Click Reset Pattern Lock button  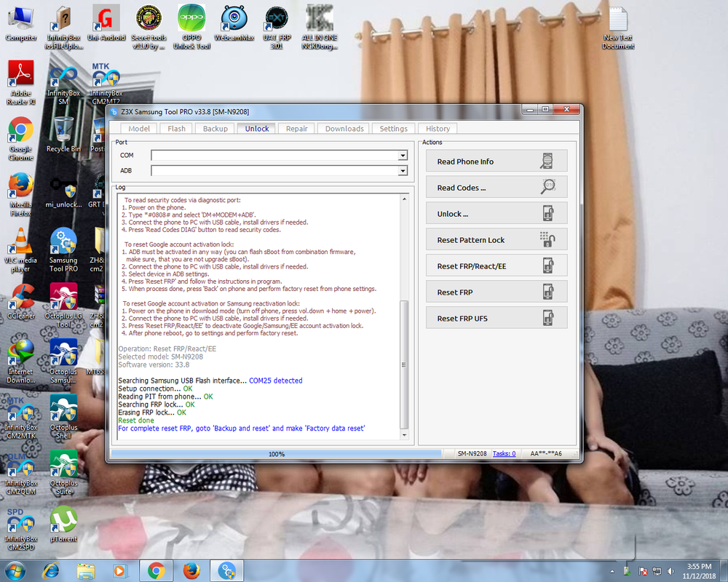point(496,239)
